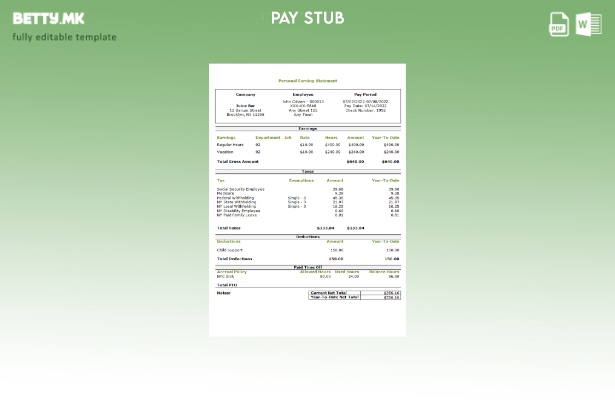Click the 'fully editable template' tagline
615x400 pixels.
coord(64,38)
